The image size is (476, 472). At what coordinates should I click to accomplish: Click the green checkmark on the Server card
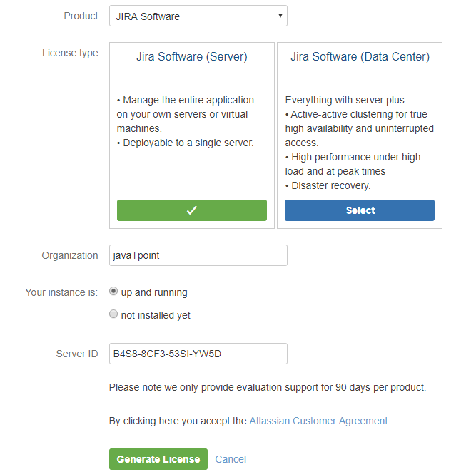191,210
